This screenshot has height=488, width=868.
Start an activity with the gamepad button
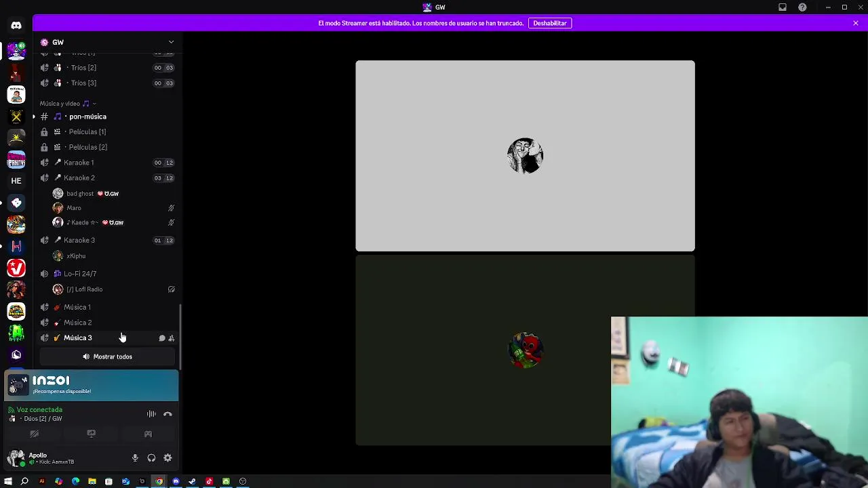pos(148,434)
